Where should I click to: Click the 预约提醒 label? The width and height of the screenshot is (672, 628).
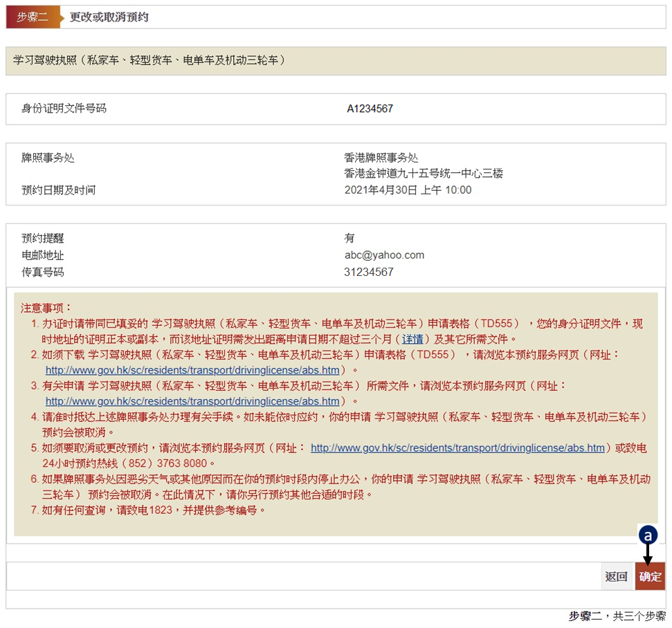click(x=43, y=238)
